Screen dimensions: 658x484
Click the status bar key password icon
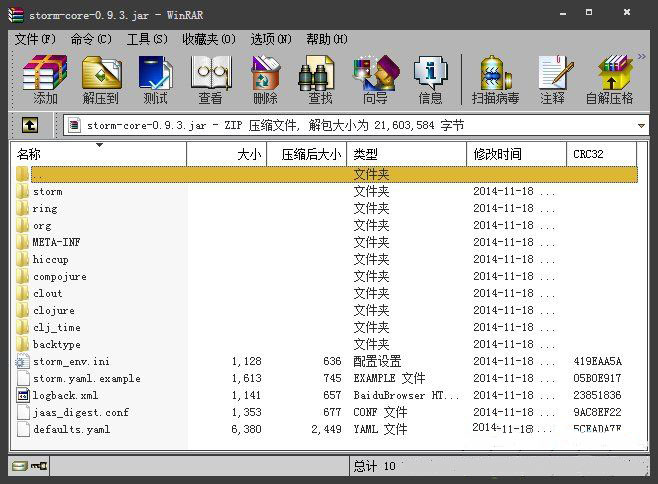click(x=39, y=466)
